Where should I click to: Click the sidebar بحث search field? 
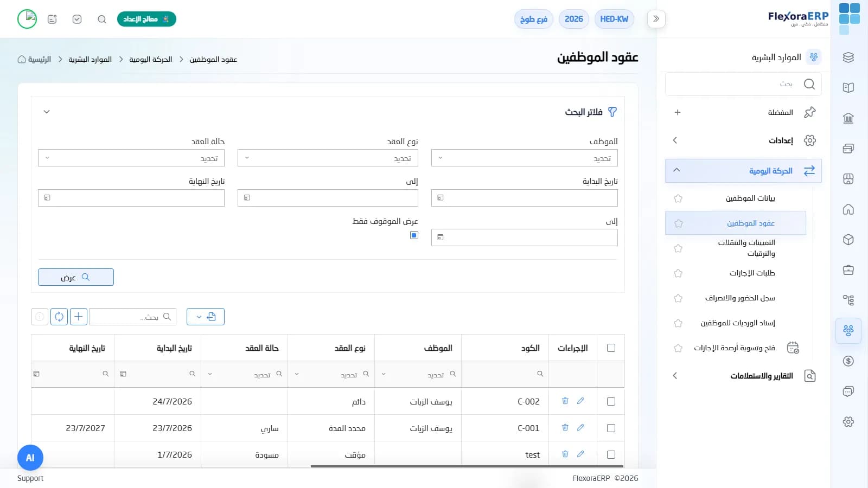(x=743, y=84)
